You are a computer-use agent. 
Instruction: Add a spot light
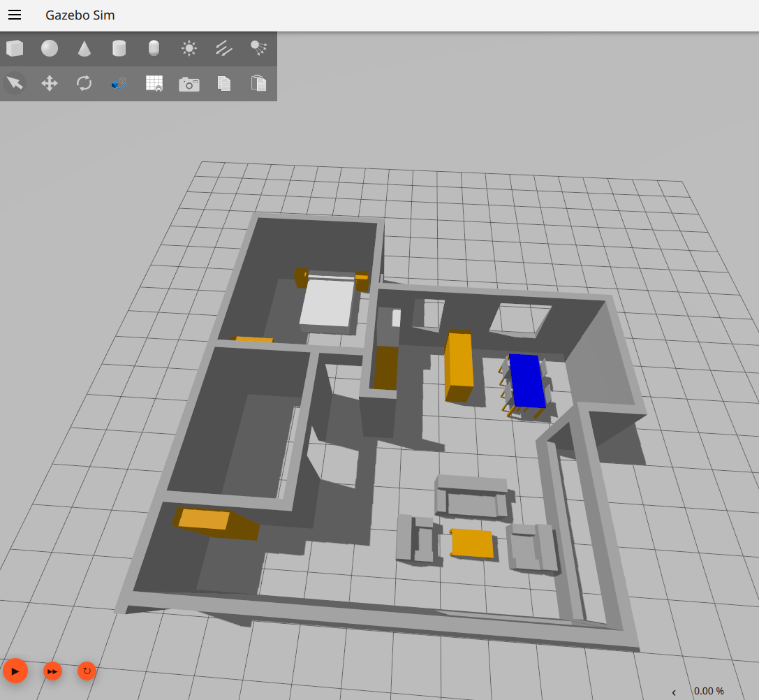pyautogui.click(x=258, y=48)
